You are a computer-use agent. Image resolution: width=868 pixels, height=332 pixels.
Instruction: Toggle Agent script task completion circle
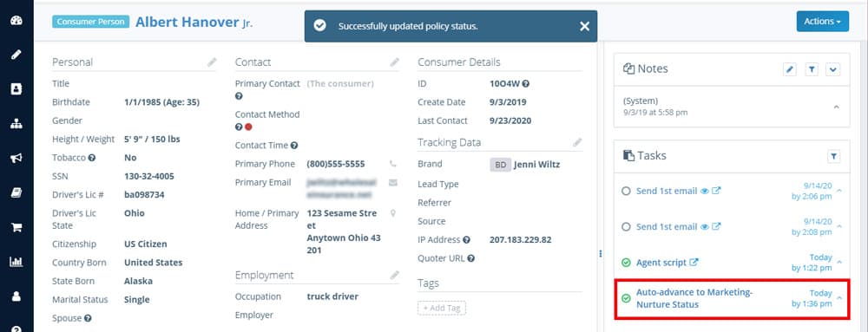point(626,263)
